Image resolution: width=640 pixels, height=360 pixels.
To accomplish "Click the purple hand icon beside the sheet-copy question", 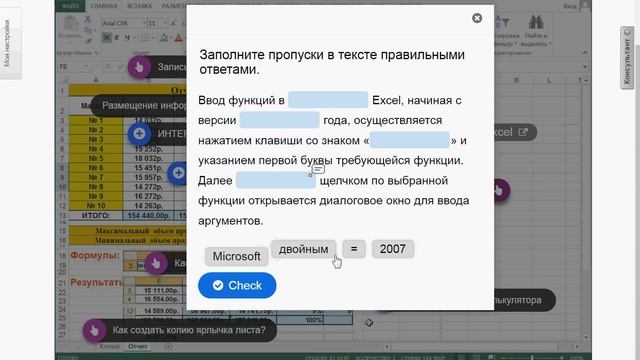I will point(94,330).
